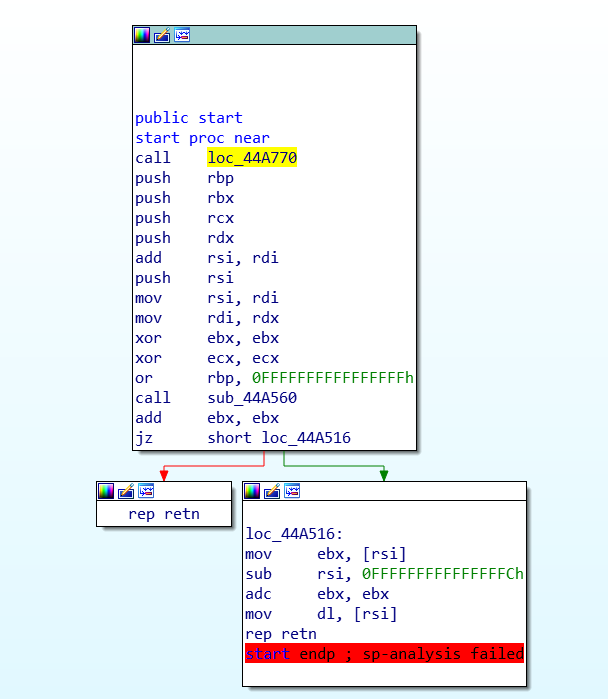This screenshot has width=608, height=699.
Task: Click the edit pencil icon on the rep retn block
Action: (126, 491)
